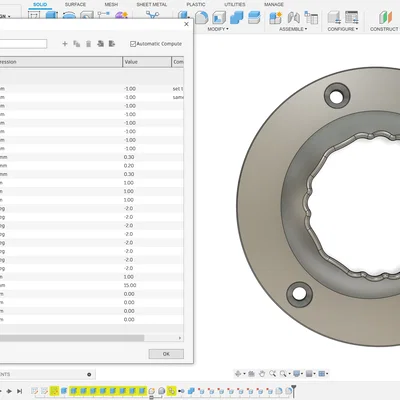The image size is (400, 400).
Task: Click the import parameters icon
Action: coord(100,44)
